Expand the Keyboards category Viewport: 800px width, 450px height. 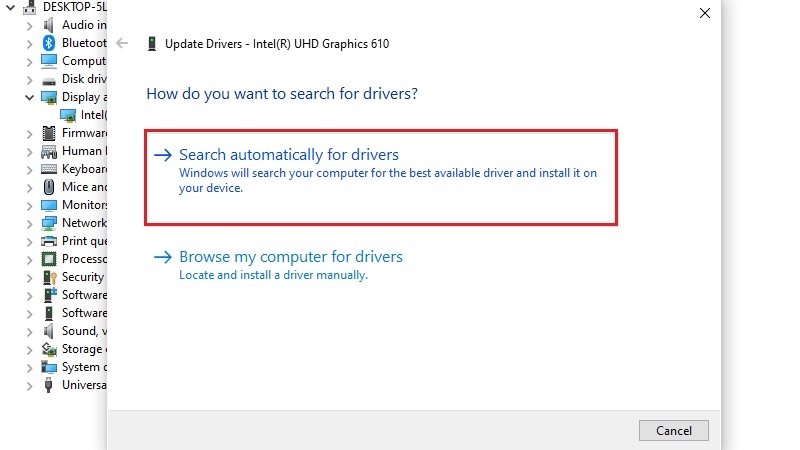tap(29, 170)
